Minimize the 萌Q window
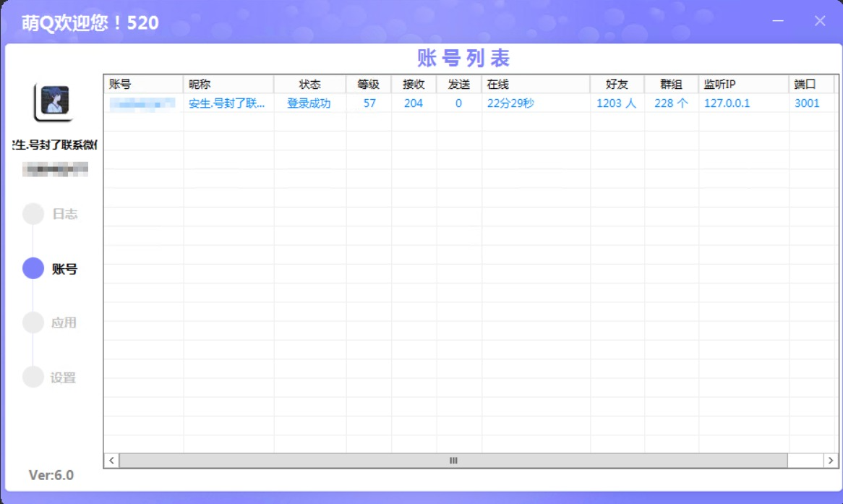The height and width of the screenshot is (504, 843). (x=779, y=22)
